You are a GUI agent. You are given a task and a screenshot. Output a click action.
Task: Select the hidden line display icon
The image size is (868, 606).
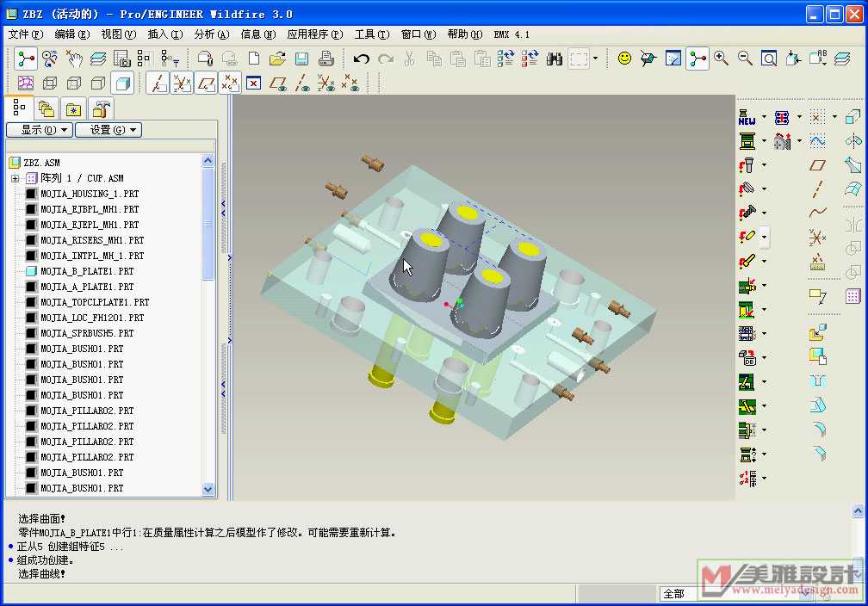tap(74, 83)
